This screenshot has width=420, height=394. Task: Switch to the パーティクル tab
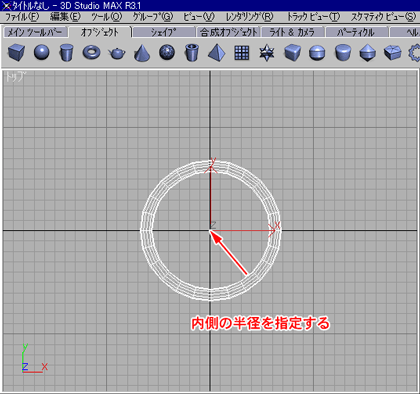point(357,32)
